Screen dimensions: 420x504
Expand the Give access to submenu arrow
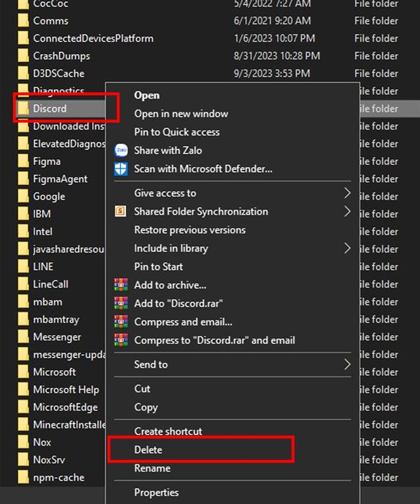347,193
